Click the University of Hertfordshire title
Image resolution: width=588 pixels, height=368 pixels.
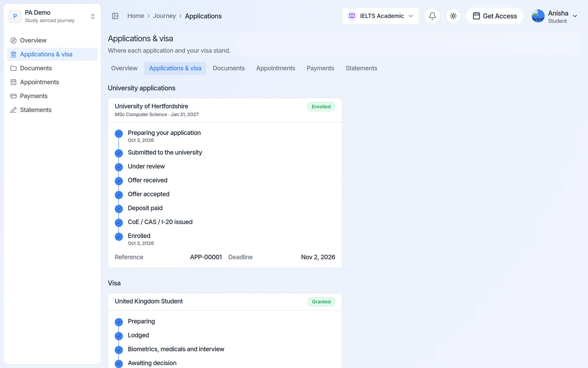[151, 106]
